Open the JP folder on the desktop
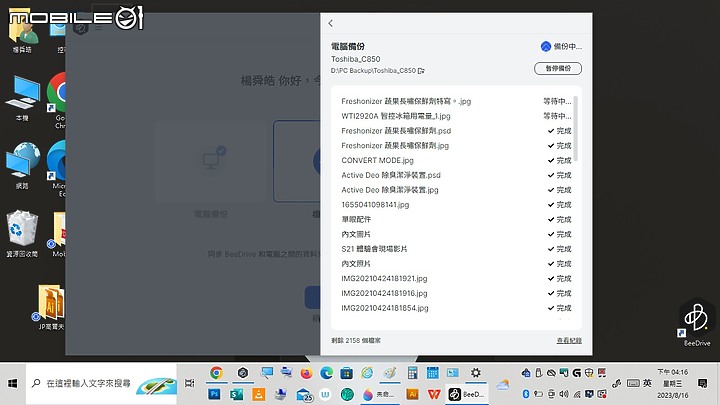The image size is (720, 405). 51,307
